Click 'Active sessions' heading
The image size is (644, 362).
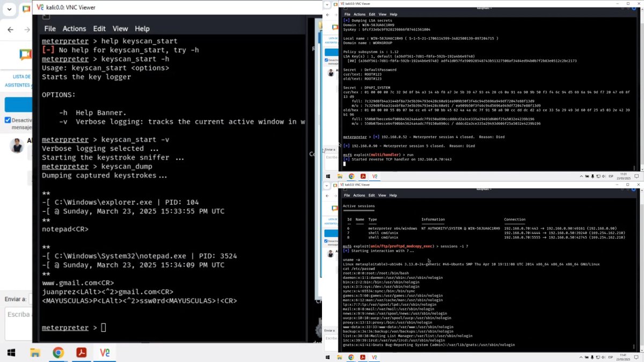point(359,206)
